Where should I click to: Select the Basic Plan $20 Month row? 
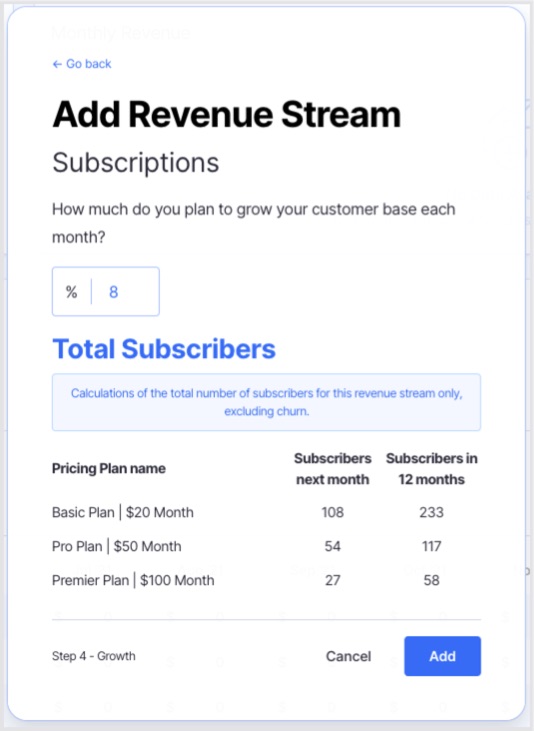(x=266, y=512)
